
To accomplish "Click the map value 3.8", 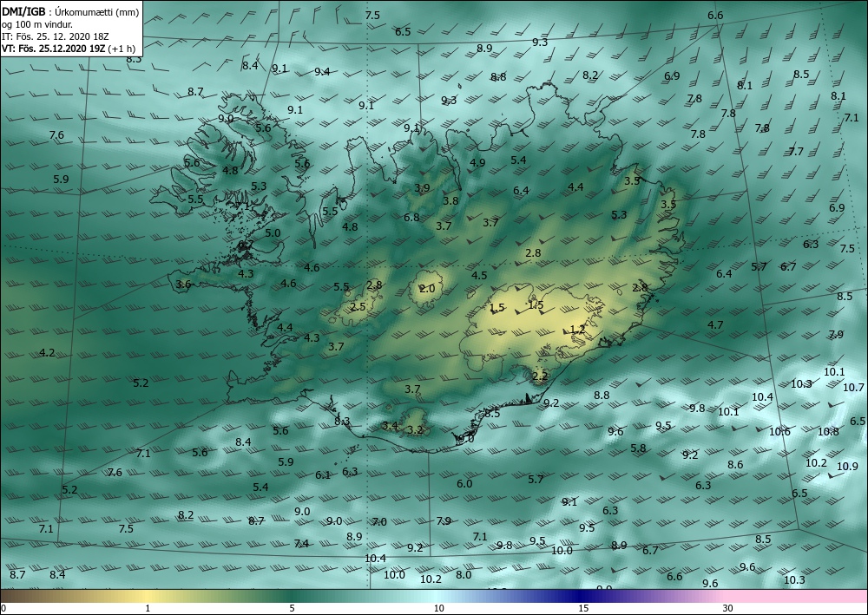I will [x=451, y=200].
